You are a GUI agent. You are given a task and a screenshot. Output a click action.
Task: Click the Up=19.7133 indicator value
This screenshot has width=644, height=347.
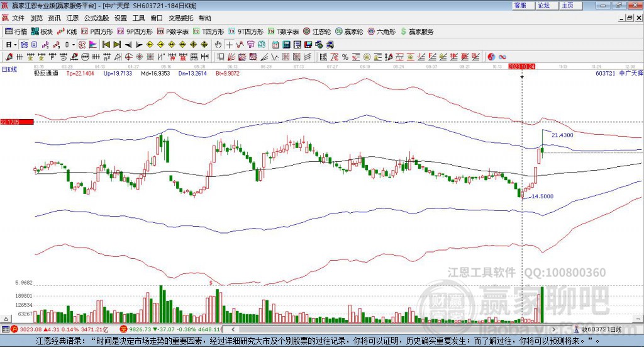[x=118, y=73]
